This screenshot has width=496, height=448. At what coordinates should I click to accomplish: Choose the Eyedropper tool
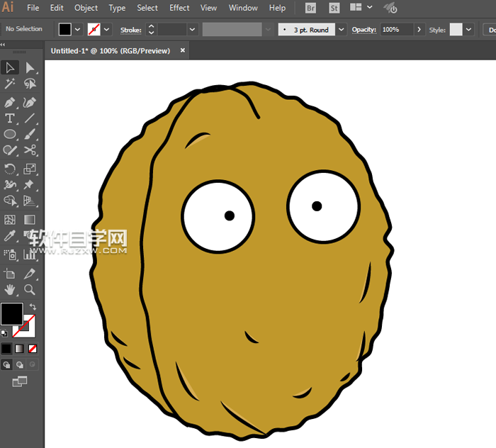tap(10, 237)
